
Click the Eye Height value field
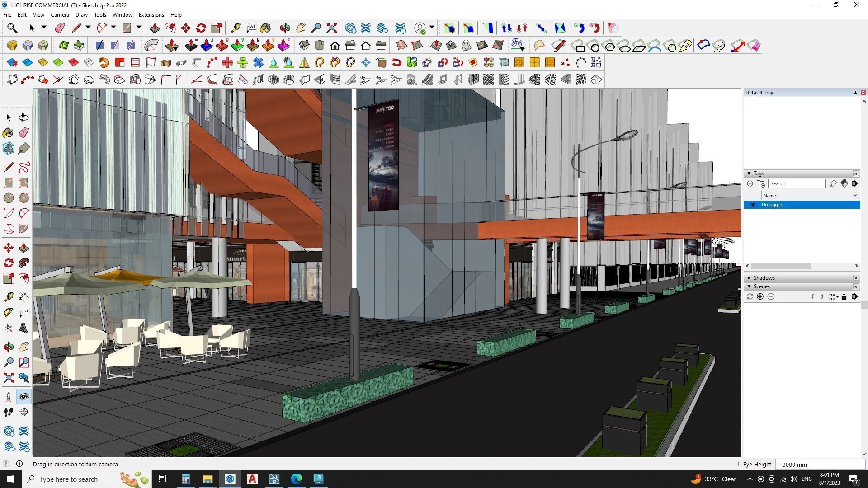tap(820, 465)
